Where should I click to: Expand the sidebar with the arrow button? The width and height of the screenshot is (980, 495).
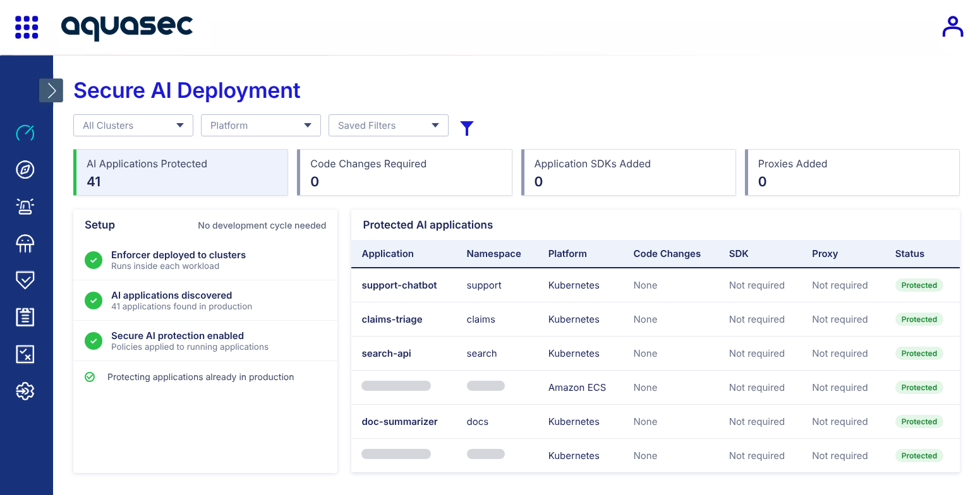point(51,90)
